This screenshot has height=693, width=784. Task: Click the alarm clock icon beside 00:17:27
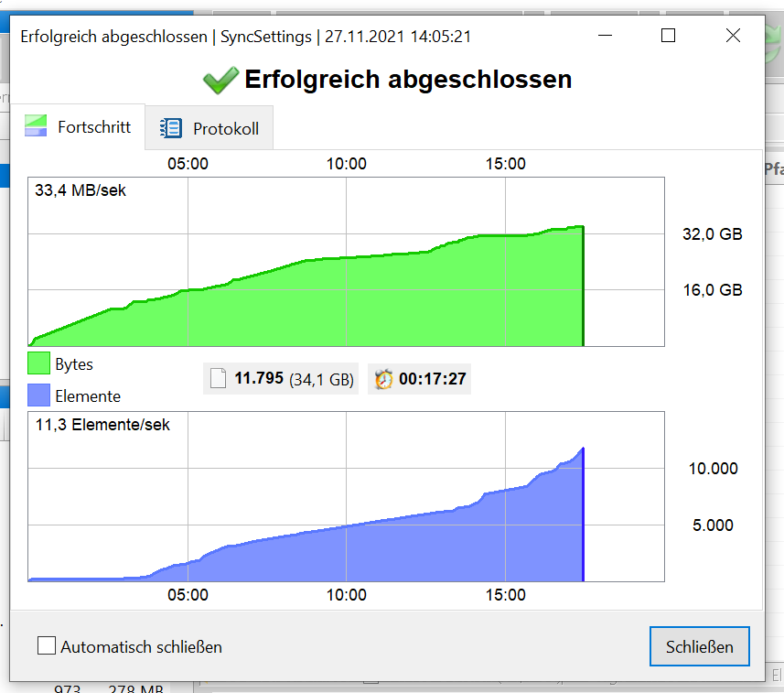388,378
